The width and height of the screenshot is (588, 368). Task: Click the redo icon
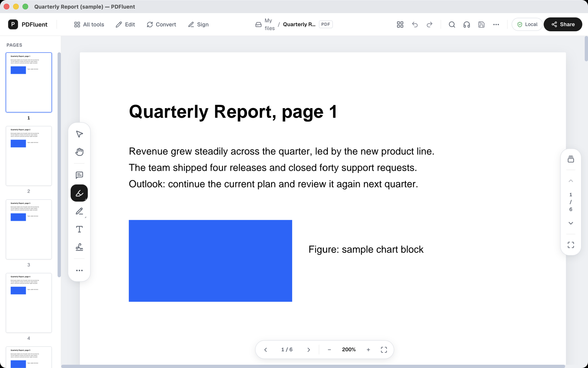(x=430, y=24)
